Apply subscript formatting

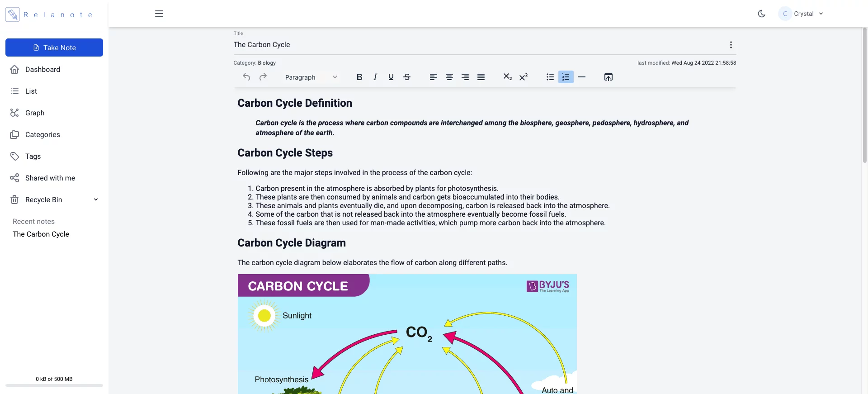[x=507, y=77]
